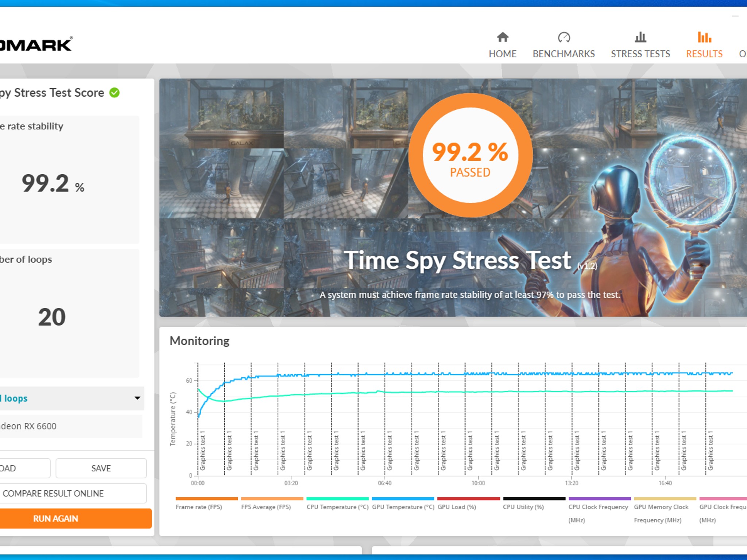Switch to STRESS TESTS tab label

point(640,54)
